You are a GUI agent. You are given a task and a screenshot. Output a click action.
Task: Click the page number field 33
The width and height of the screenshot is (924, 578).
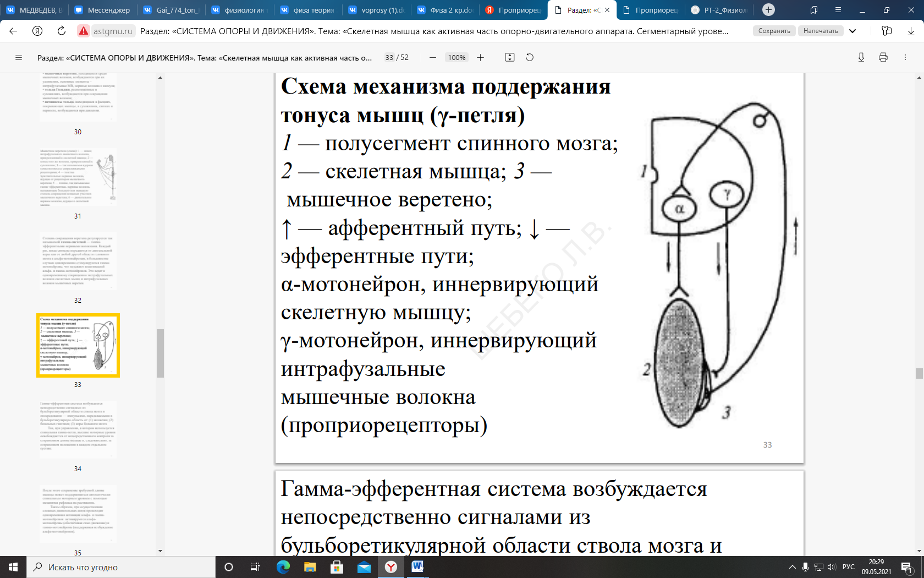click(x=389, y=57)
